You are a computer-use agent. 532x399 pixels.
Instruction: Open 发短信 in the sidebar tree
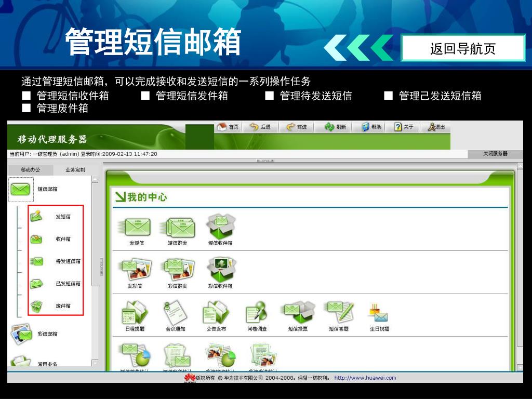pos(51,216)
